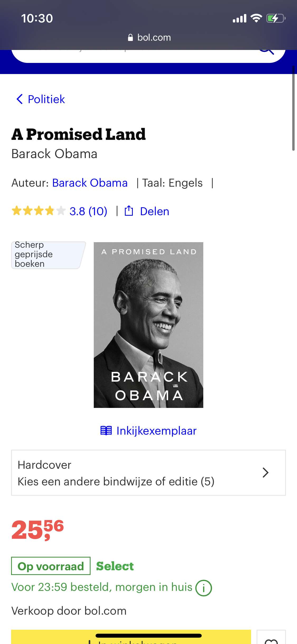Expand the Hardcover edition selector

(148, 473)
